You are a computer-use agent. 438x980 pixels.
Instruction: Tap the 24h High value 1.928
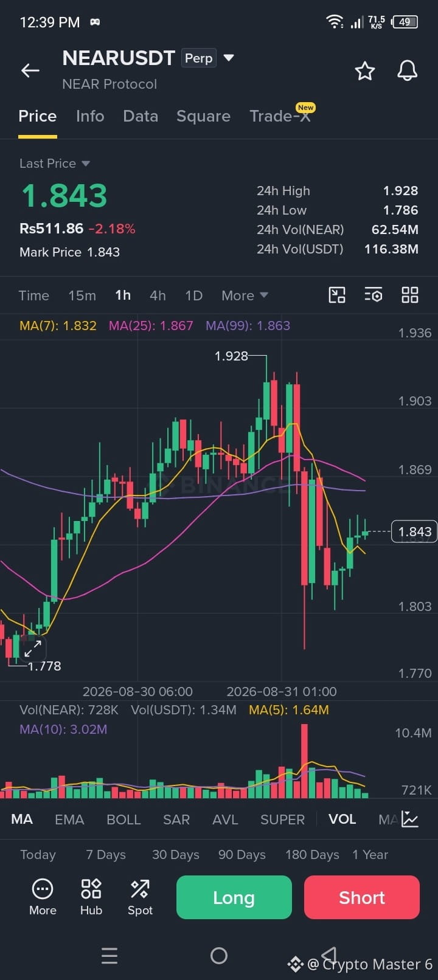pos(400,190)
